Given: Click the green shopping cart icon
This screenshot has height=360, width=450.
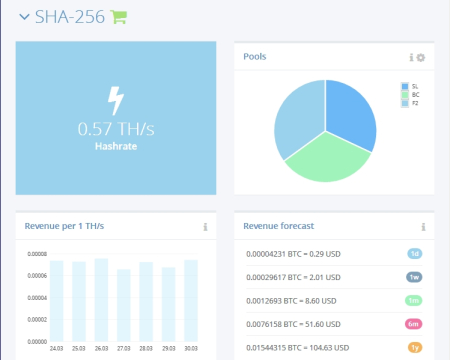Looking at the screenshot, I should (118, 17).
